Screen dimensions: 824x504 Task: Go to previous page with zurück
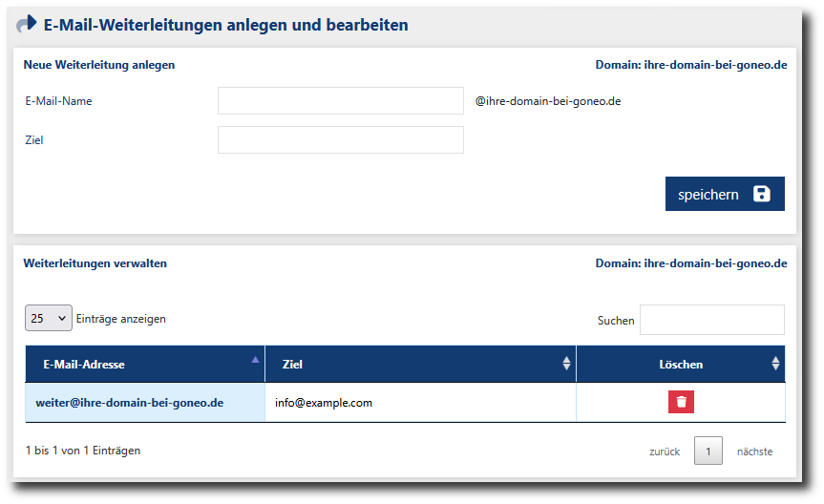[665, 451]
